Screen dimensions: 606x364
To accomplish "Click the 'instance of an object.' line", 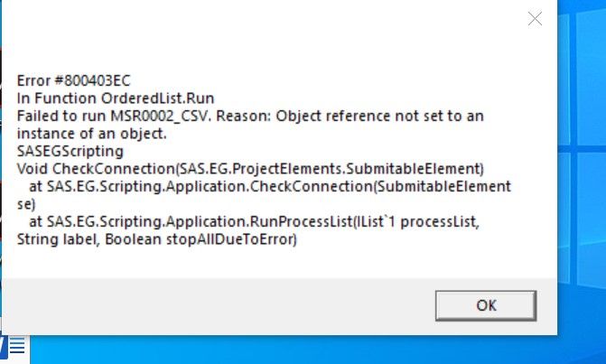I will pos(93,133).
